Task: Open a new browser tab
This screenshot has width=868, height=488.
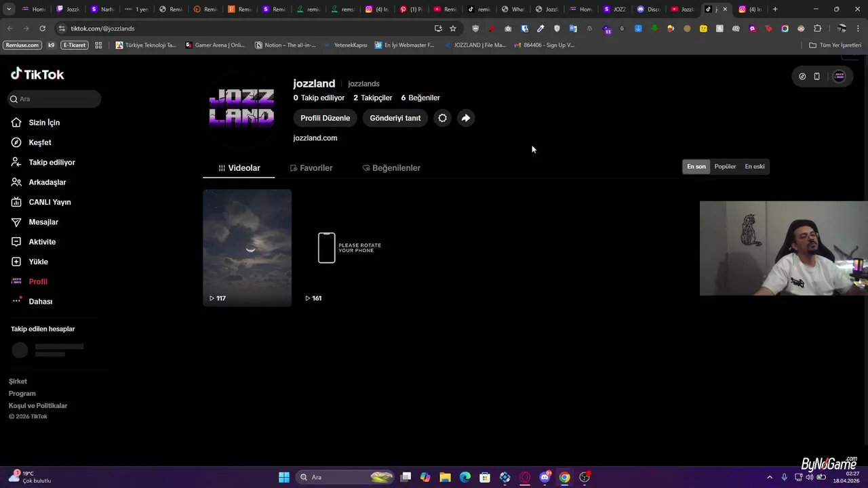Action: [775, 9]
